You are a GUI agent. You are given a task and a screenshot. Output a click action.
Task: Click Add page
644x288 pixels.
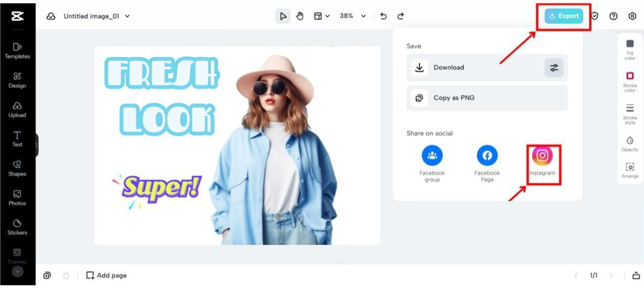click(x=107, y=275)
